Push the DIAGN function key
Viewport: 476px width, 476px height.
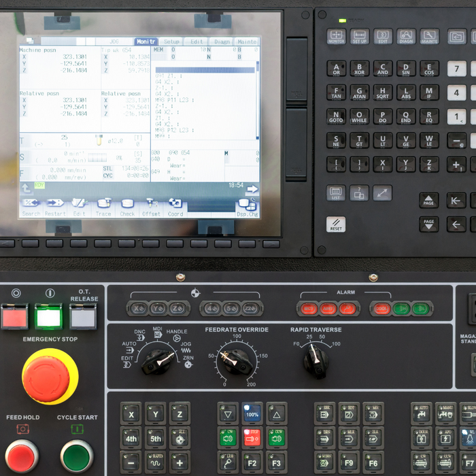(406, 37)
